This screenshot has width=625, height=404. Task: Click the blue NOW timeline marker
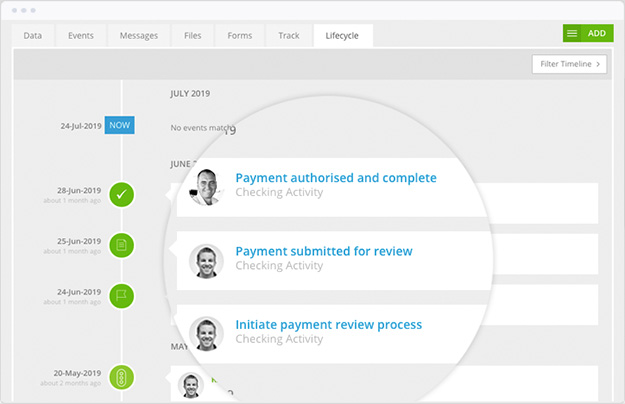tap(119, 126)
